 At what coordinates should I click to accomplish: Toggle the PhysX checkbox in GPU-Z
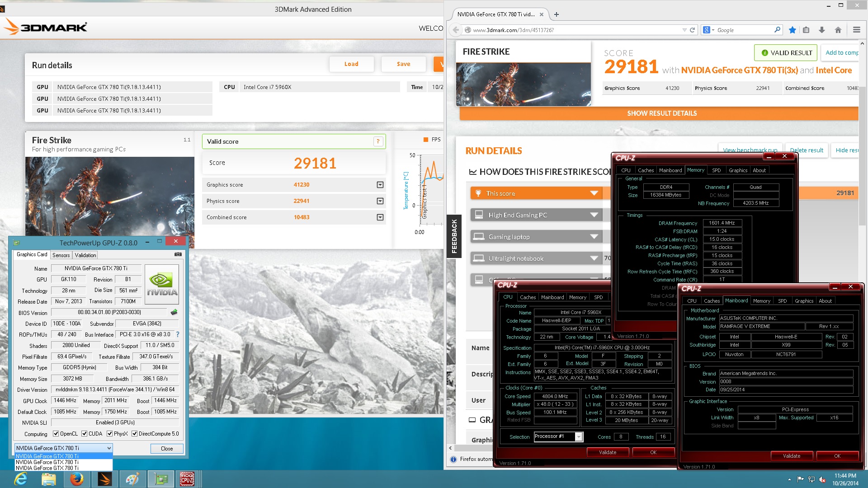point(109,434)
